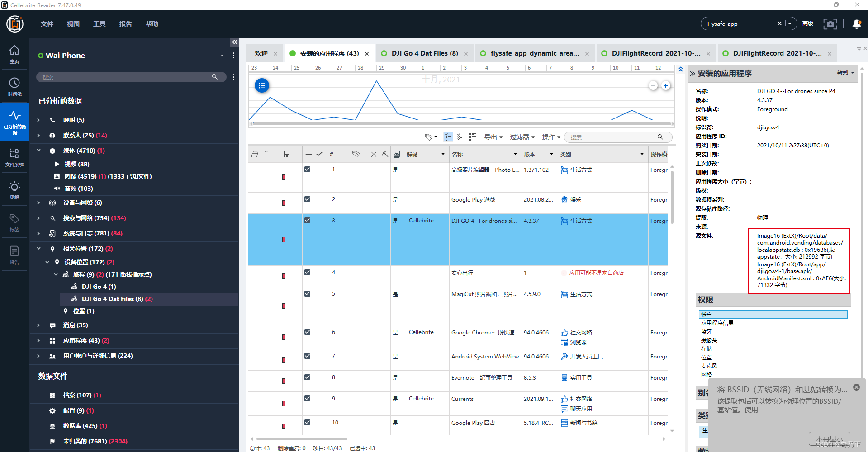Open the kebab menu next to Wai Phone
868x452 pixels.
click(x=233, y=56)
